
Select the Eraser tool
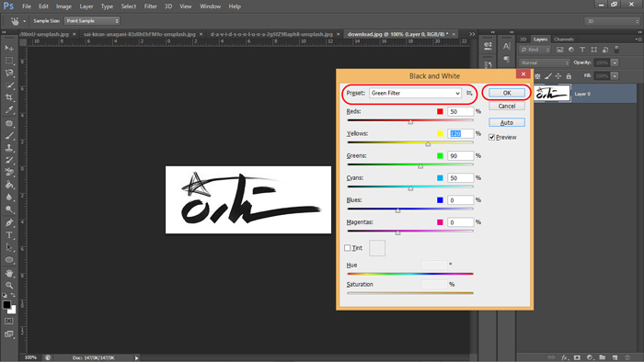9,172
